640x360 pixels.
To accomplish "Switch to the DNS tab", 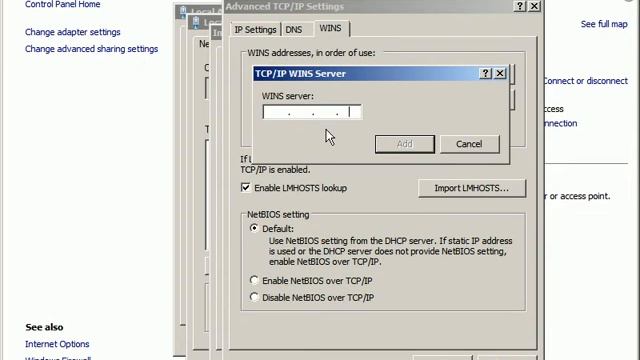I will click(x=294, y=30).
